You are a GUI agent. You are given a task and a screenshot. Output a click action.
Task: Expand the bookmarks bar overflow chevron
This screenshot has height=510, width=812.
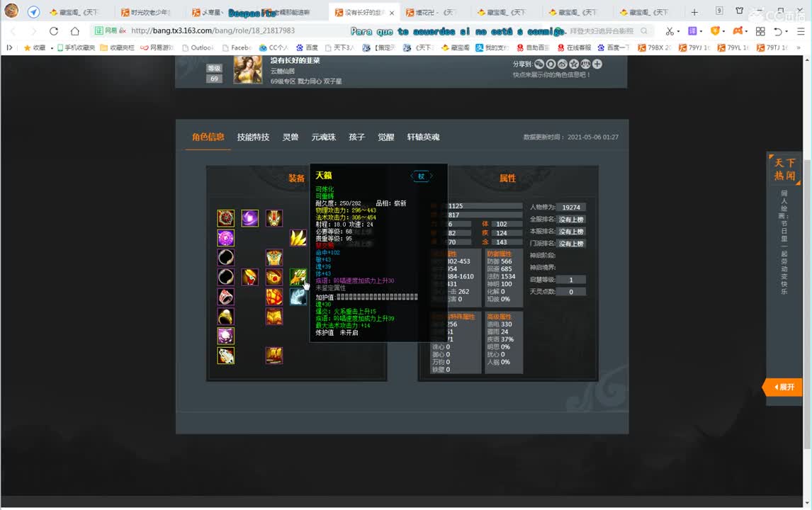pyautogui.click(x=798, y=47)
